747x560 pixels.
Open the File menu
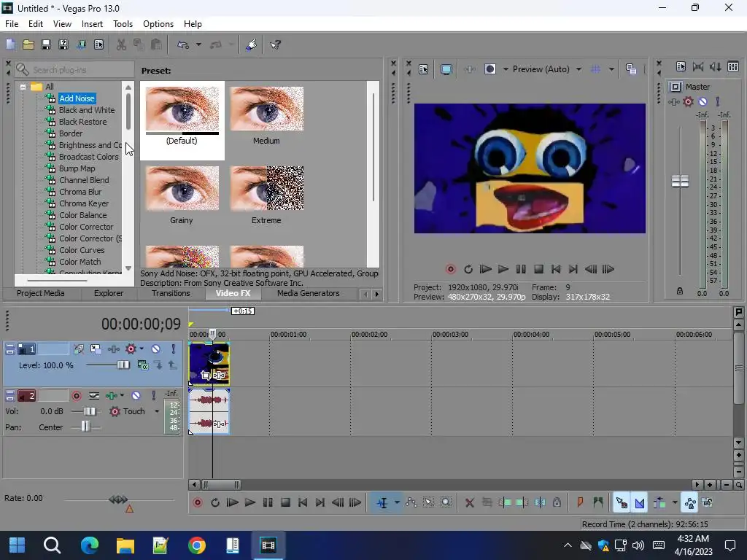click(12, 24)
